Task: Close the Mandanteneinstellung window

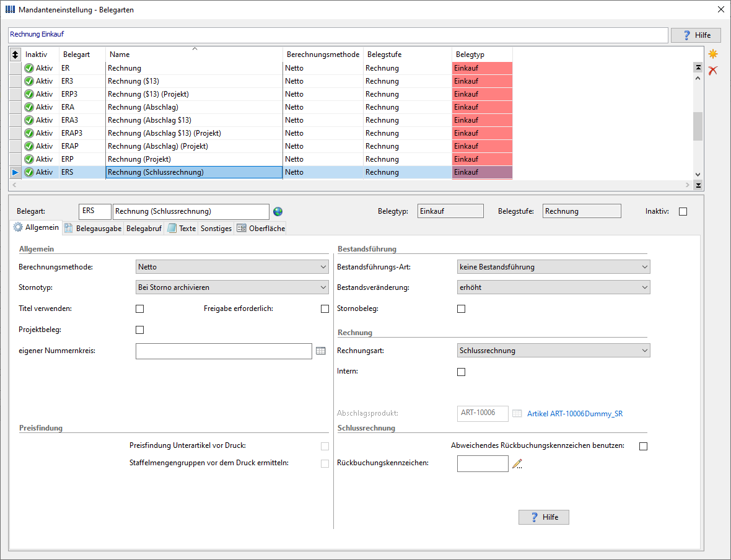Action: pos(720,9)
